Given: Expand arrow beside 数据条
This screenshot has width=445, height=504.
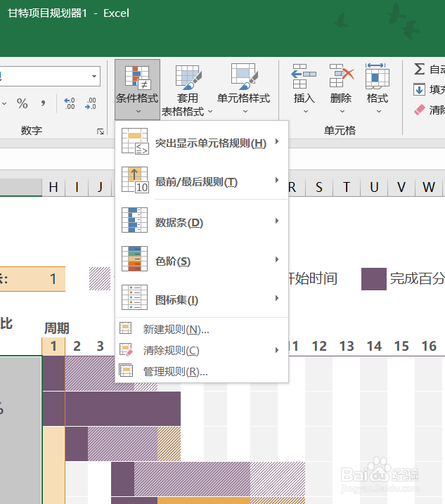Looking at the screenshot, I should click(277, 221).
